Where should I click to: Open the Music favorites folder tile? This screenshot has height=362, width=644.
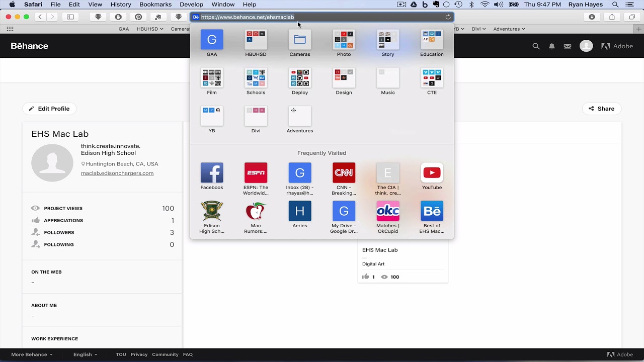[388, 78]
